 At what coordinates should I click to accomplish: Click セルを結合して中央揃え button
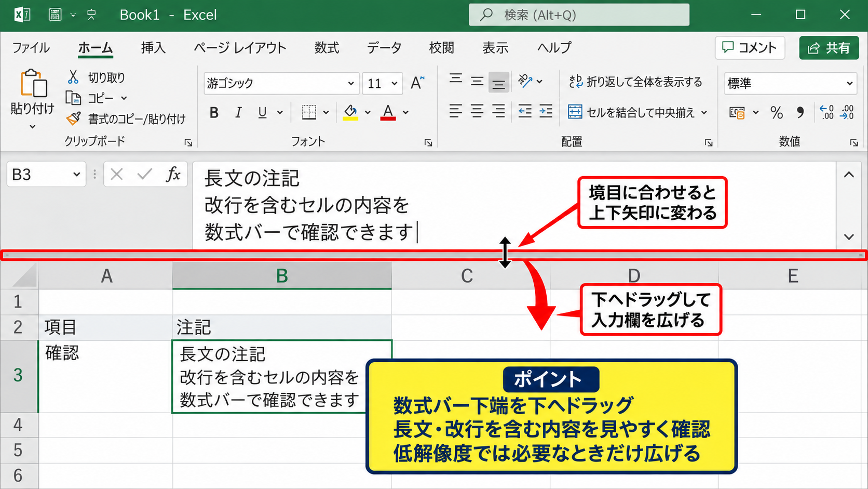point(631,112)
